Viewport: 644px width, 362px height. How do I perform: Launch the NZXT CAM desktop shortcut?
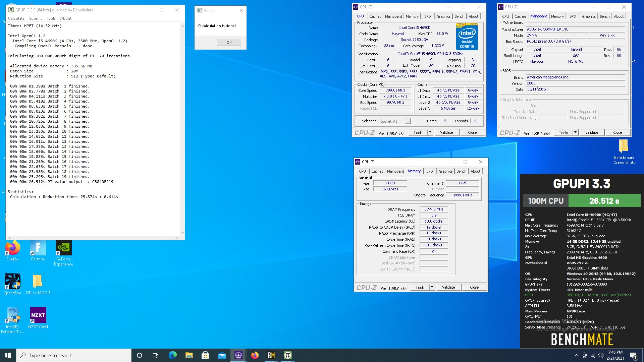coord(38,318)
